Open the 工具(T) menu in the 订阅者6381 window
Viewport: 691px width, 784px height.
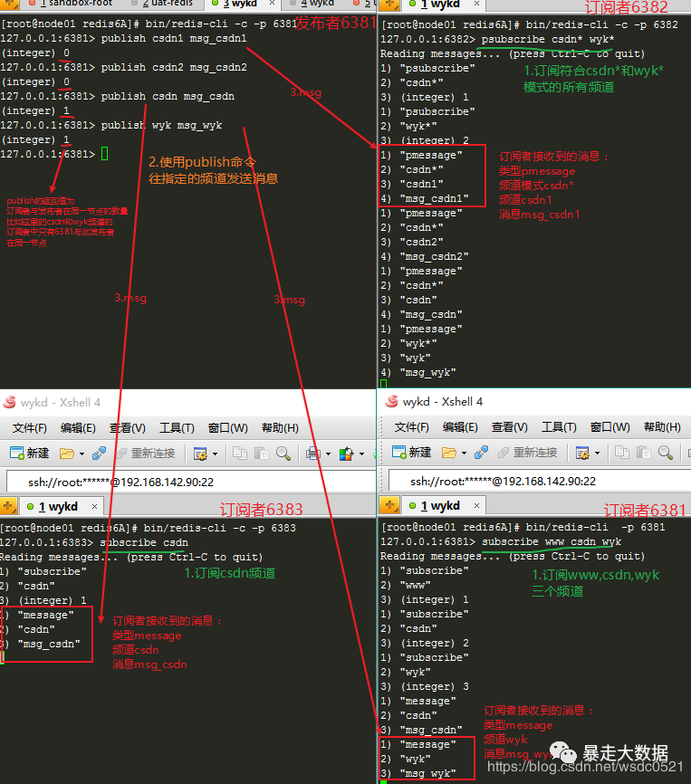pyautogui.click(x=558, y=427)
